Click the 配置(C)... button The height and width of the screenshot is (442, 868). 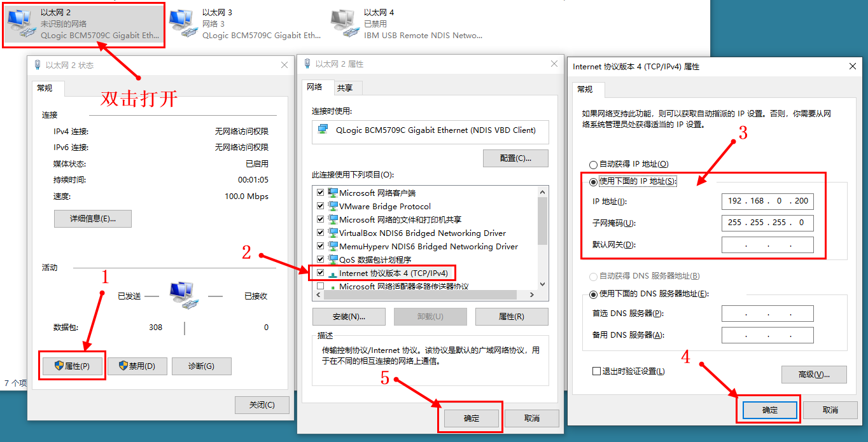[x=515, y=158]
